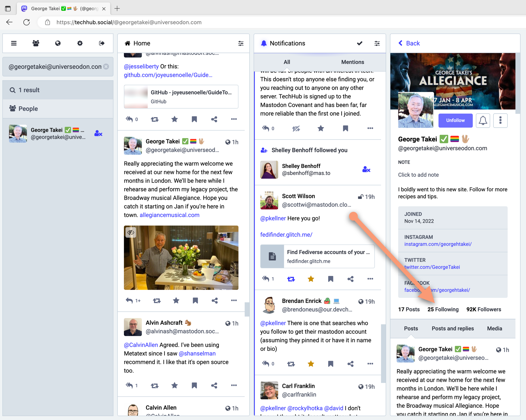526x420 pixels.
Task: Open the George Takei browser tab
Action: coord(64,8)
